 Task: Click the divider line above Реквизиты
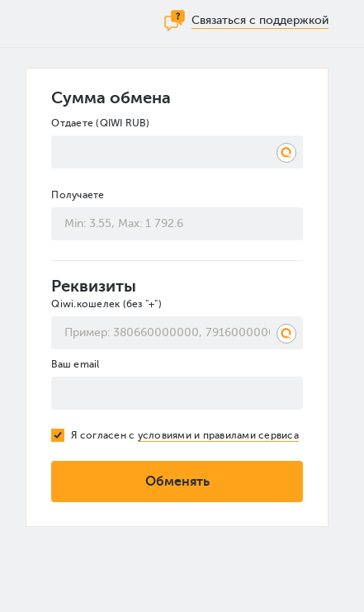coord(177,260)
